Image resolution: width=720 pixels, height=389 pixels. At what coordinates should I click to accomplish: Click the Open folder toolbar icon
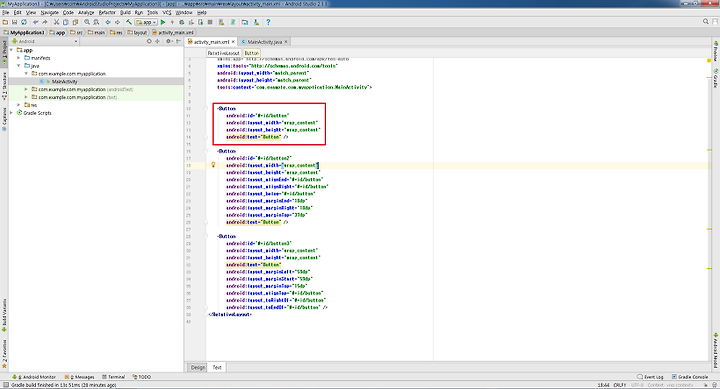(5, 22)
